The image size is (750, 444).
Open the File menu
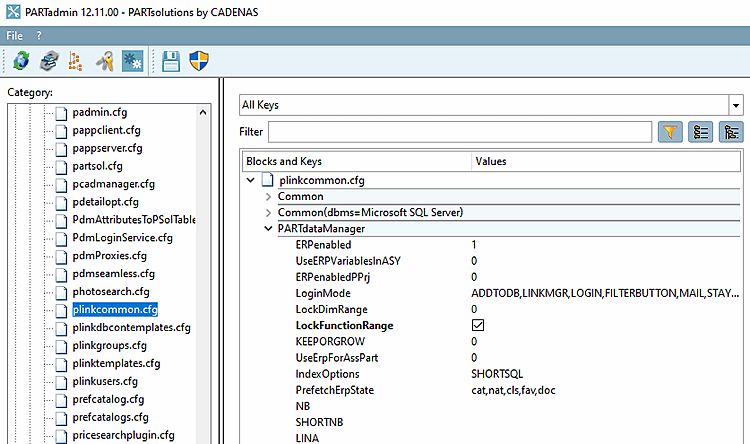tap(15, 35)
